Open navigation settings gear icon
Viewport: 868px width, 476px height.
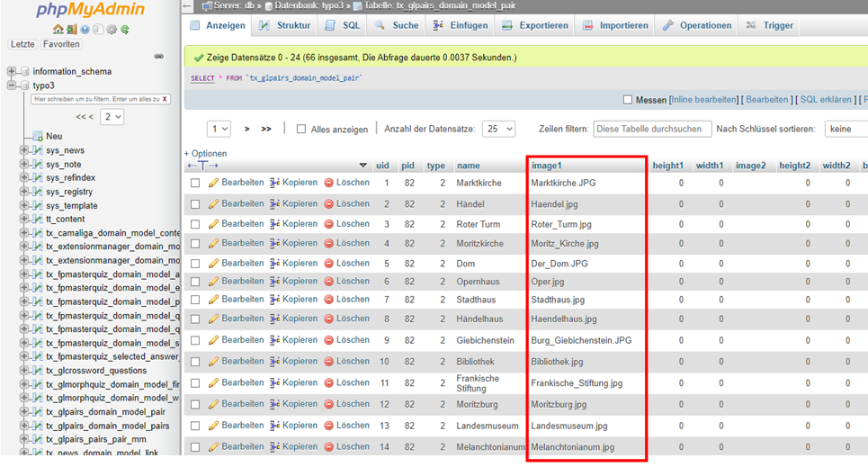112,30
